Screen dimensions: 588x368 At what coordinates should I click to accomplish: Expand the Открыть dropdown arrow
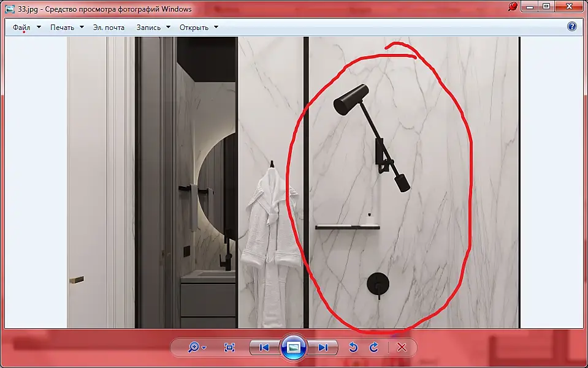[216, 27]
